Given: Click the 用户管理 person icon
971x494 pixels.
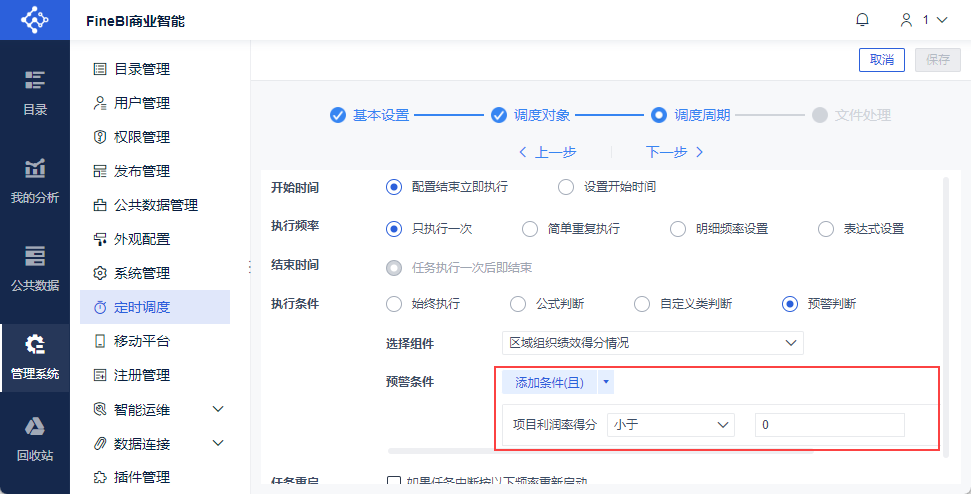Looking at the screenshot, I should coord(99,103).
